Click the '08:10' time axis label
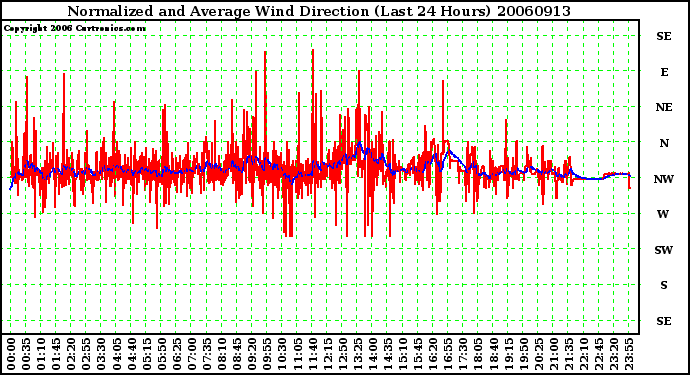 tap(222, 354)
